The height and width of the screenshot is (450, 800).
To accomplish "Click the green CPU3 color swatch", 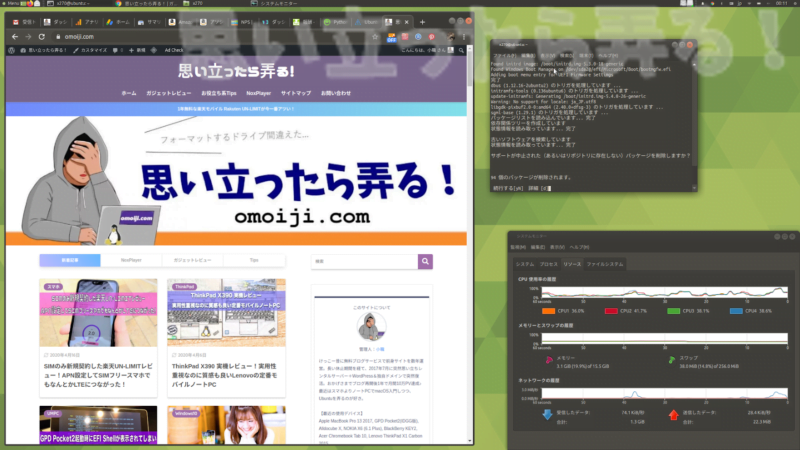I will [673, 311].
